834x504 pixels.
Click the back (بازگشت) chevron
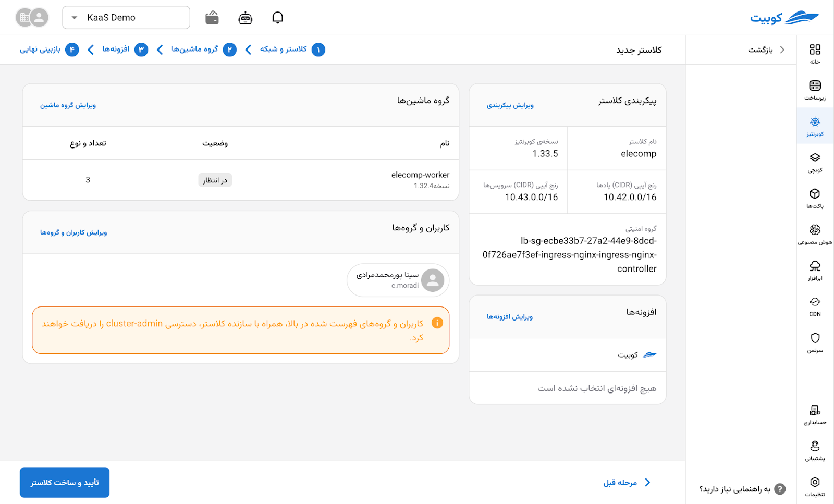(x=782, y=50)
